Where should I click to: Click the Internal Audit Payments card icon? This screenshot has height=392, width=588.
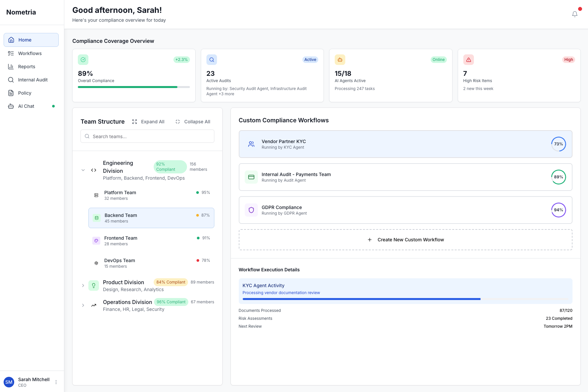click(x=251, y=177)
